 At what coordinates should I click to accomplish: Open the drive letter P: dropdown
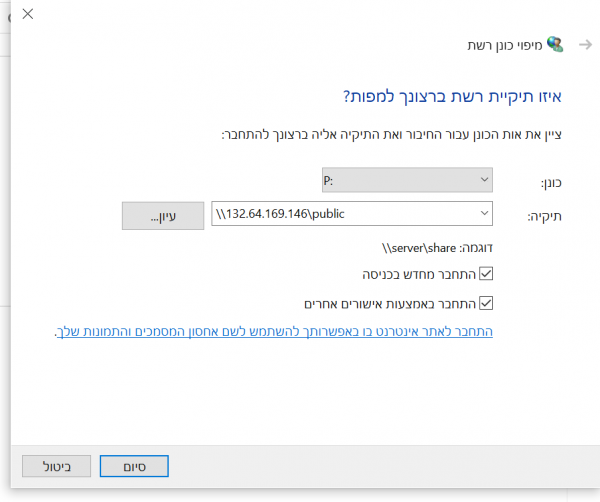(407, 180)
